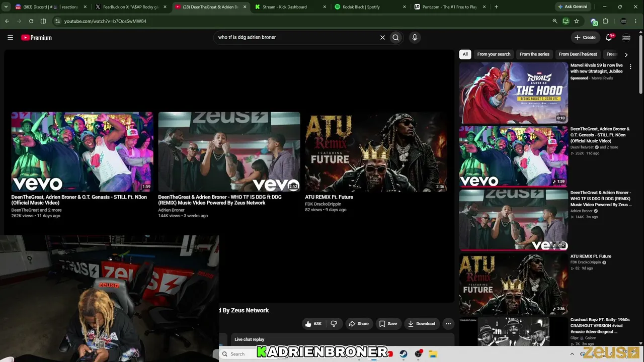Open the Crashout Boyz sidebar video thumbnail
This screenshot has height=362, width=644.
pyautogui.click(x=513, y=332)
